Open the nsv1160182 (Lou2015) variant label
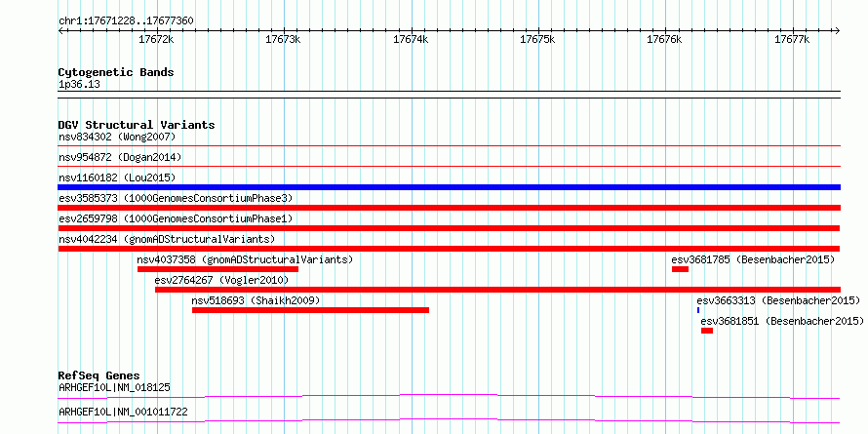Screen dimensions: 868x434 pyautogui.click(x=117, y=178)
